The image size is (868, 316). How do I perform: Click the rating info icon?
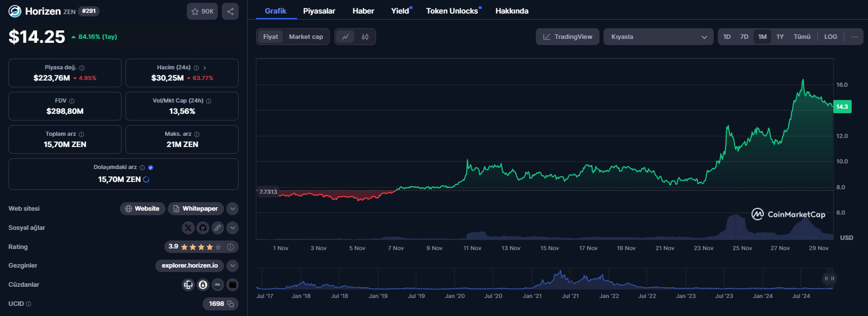coord(230,247)
